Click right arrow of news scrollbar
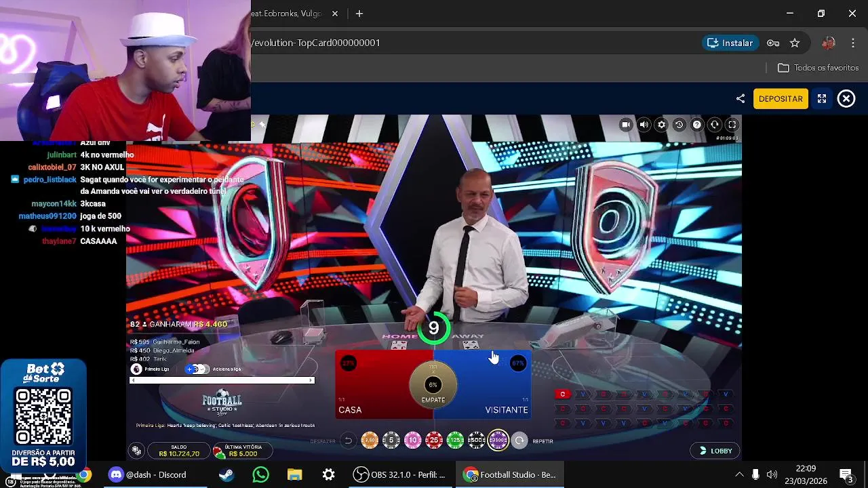The image size is (868, 488). point(311,380)
